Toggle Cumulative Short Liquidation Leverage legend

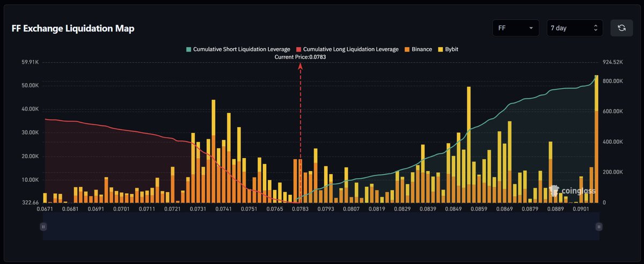pyautogui.click(x=238, y=49)
